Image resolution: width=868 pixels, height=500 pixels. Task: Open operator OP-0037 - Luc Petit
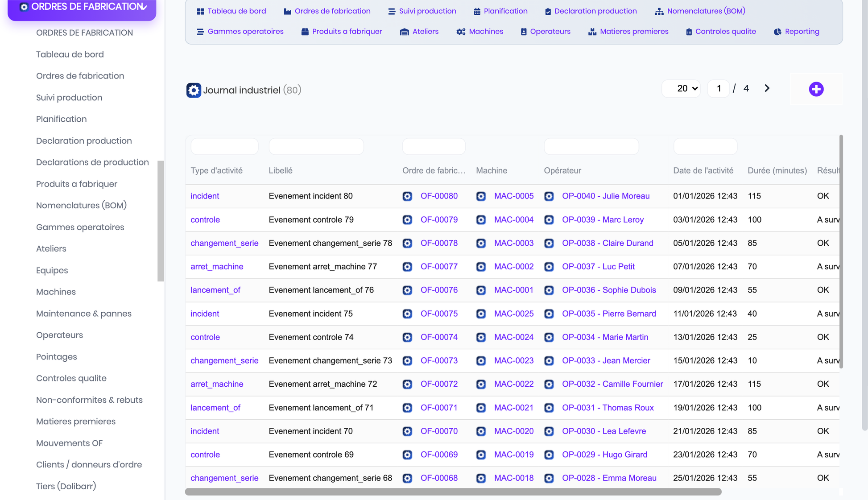pyautogui.click(x=598, y=267)
